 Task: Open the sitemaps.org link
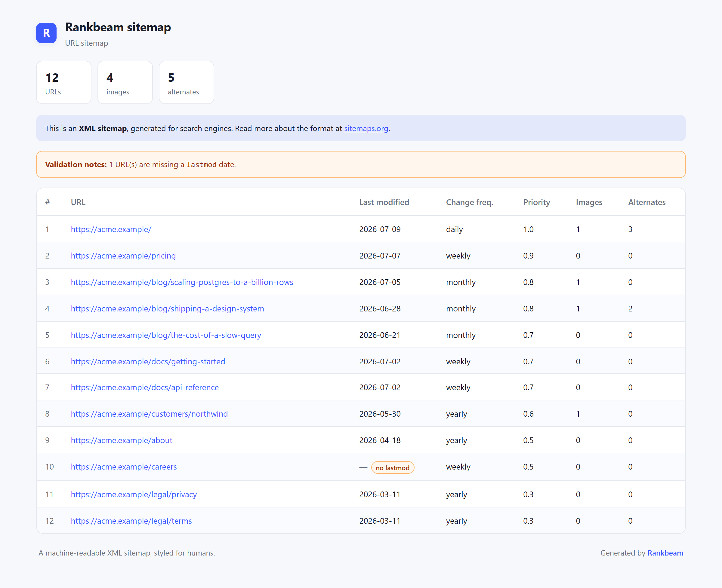click(366, 128)
